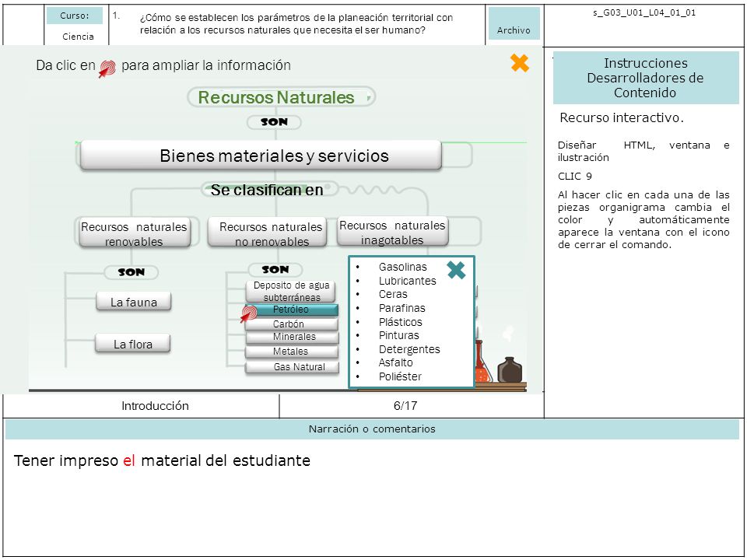Screen dimensions: 747x560
Task: Select La fauna item
Action: click(x=133, y=302)
